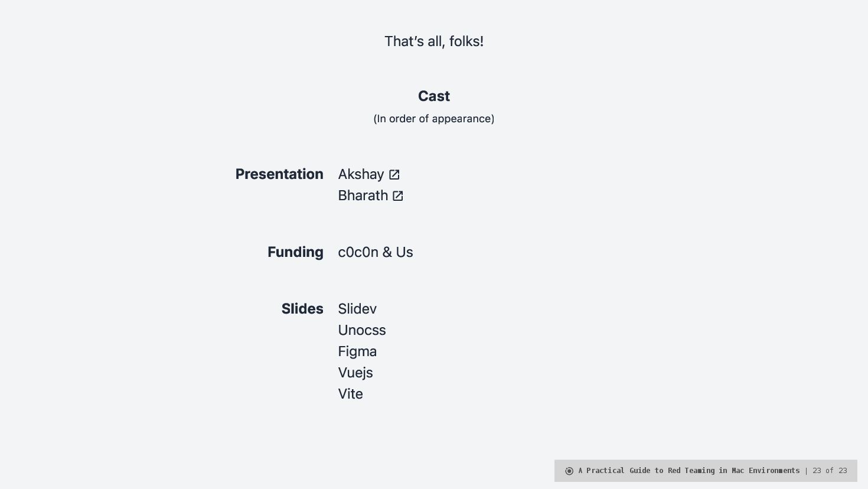The width and height of the screenshot is (868, 489).
Task: Click the presentation title in the footer
Action: [x=688, y=471]
